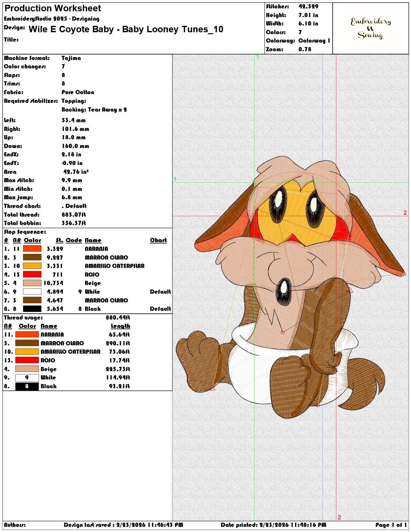This screenshot has height=532, width=411.
Task: Pick the AMARILLO CATERPILAR swatch beside 73.06ft
Action: tap(27, 352)
